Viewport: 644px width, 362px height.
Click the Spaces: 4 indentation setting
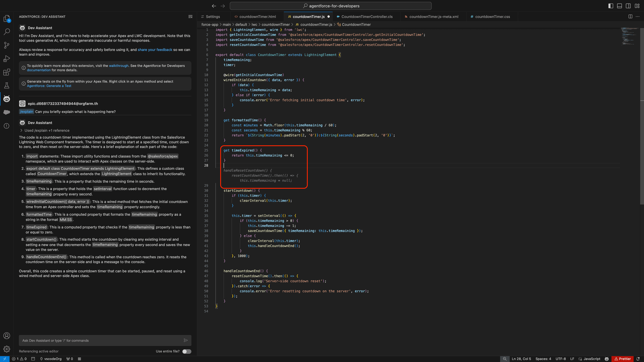pos(543,359)
